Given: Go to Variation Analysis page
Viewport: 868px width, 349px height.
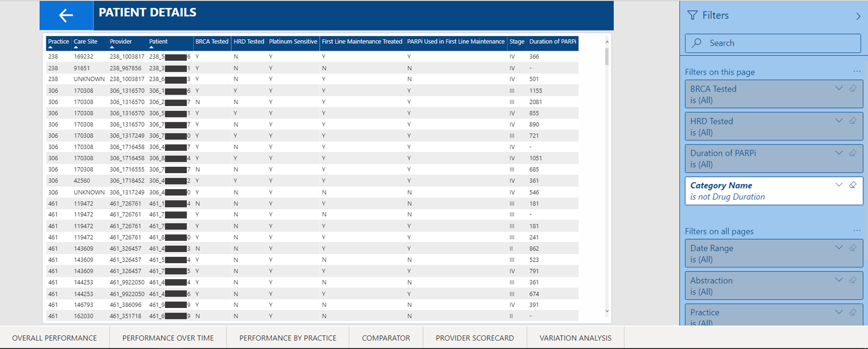Looking at the screenshot, I should (x=575, y=338).
